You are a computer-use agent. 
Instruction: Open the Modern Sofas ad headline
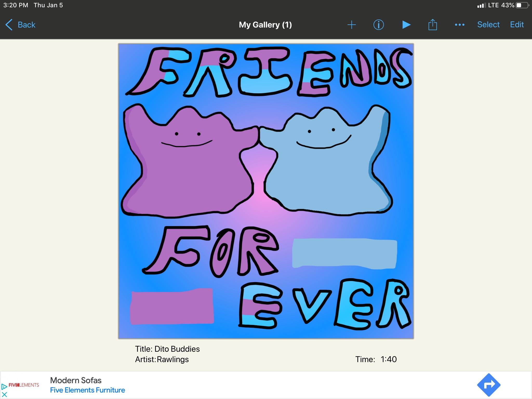point(76,380)
